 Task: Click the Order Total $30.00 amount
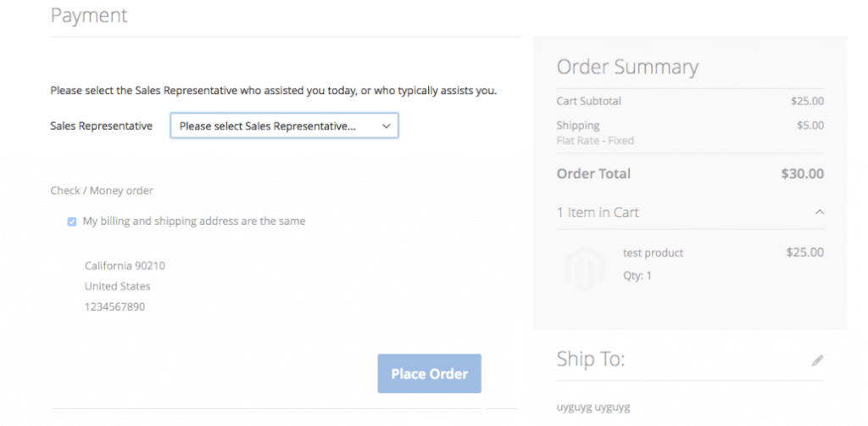(802, 174)
